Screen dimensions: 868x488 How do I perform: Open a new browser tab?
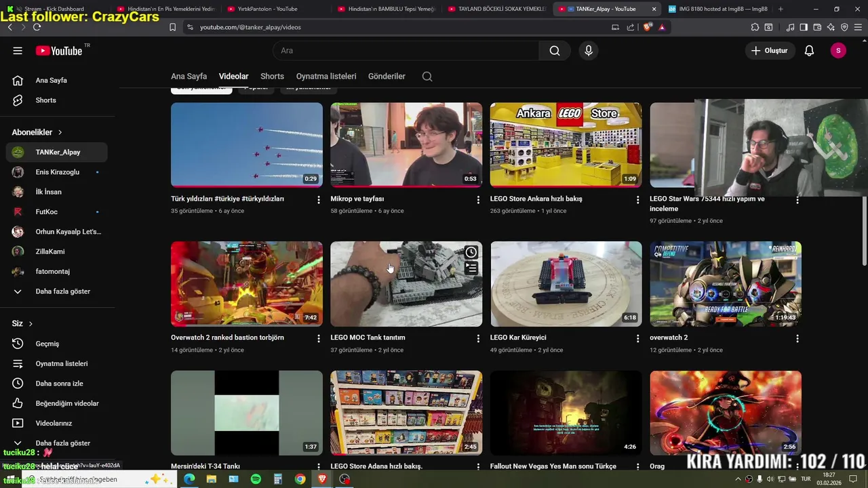tap(781, 9)
